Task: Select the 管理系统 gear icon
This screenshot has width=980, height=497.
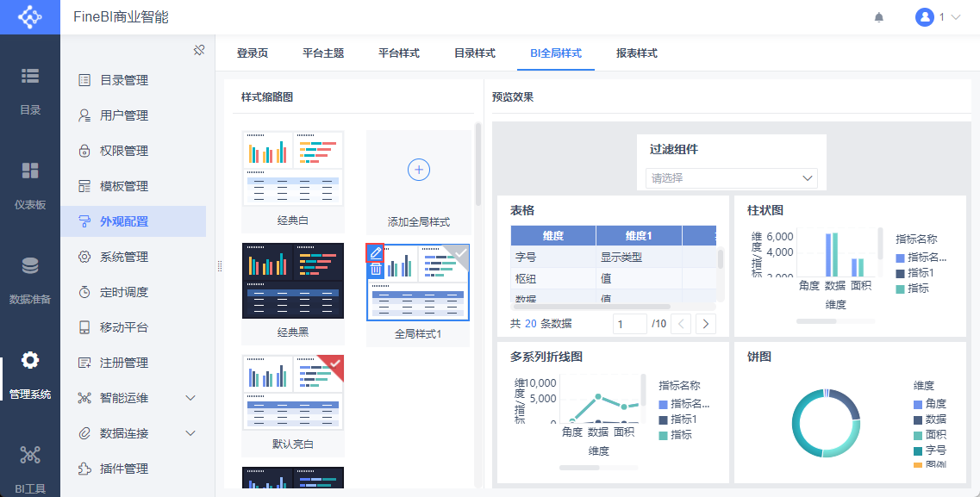Action: pyautogui.click(x=30, y=360)
